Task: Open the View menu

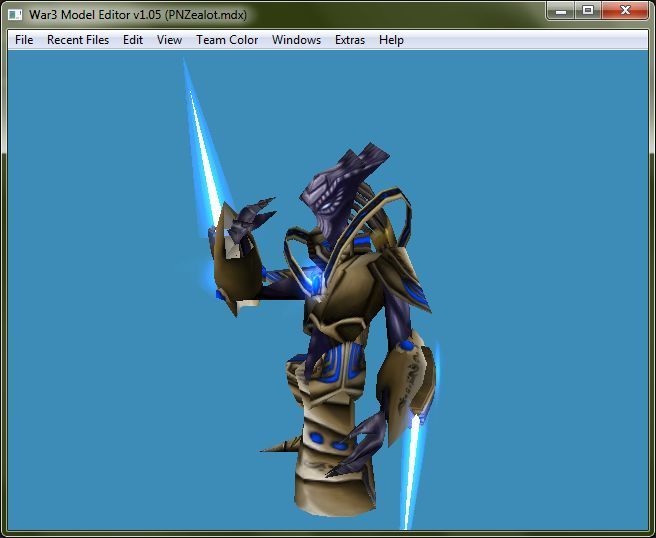Action: 169,40
